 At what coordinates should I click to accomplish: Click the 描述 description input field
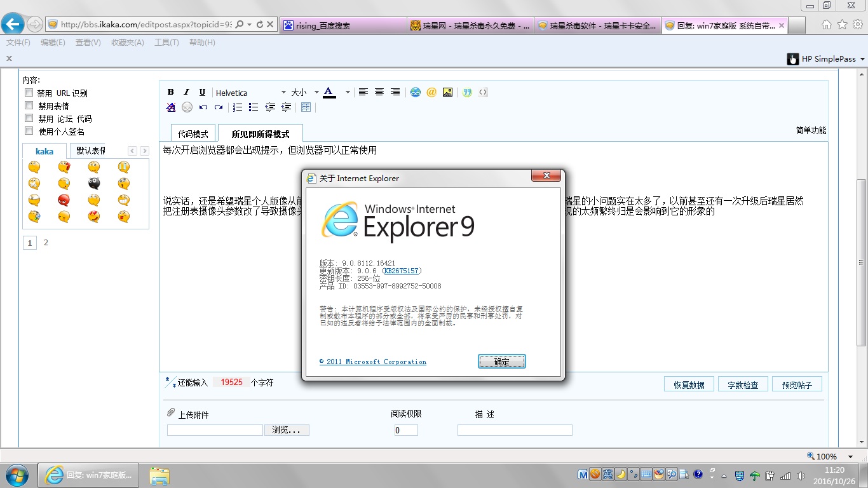point(515,430)
